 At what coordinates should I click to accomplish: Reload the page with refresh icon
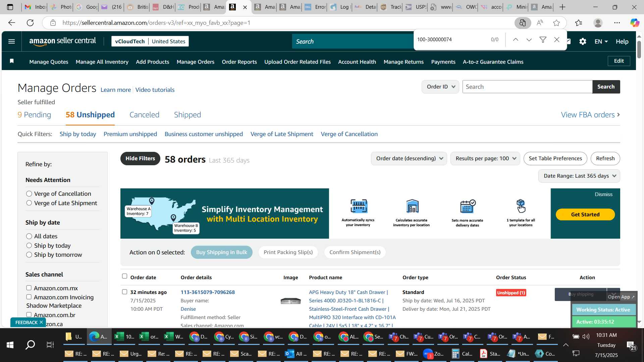click(30, 23)
